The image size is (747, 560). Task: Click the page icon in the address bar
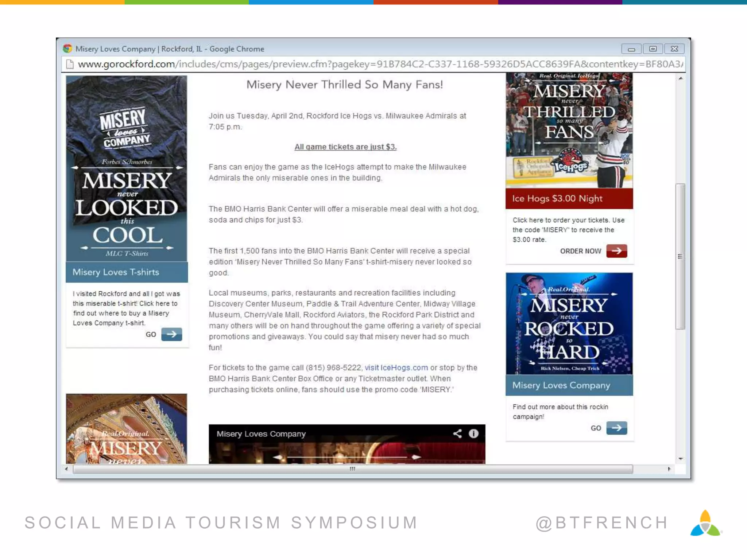[69, 65]
